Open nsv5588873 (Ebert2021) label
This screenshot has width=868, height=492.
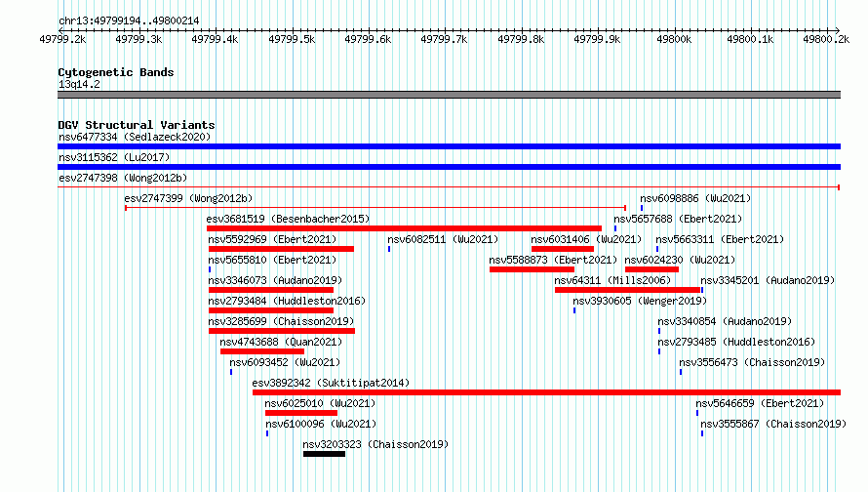click(x=553, y=260)
